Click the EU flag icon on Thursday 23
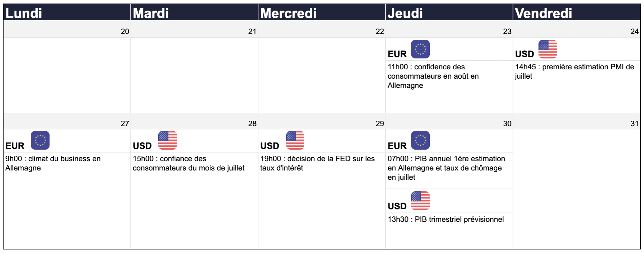The width and height of the screenshot is (644, 253). coord(420,49)
